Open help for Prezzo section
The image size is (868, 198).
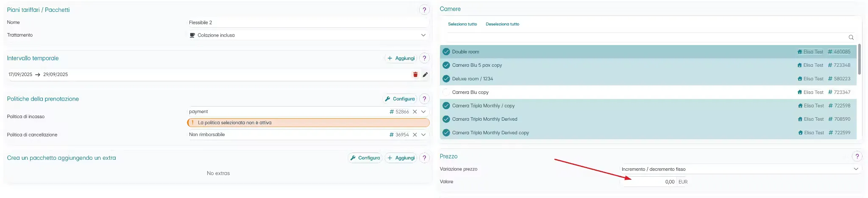[857, 156]
